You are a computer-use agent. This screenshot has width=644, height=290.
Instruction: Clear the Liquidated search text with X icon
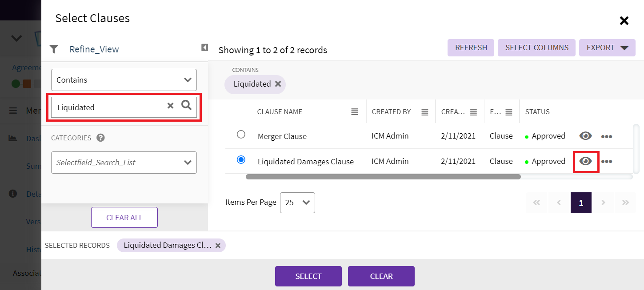[x=170, y=106]
